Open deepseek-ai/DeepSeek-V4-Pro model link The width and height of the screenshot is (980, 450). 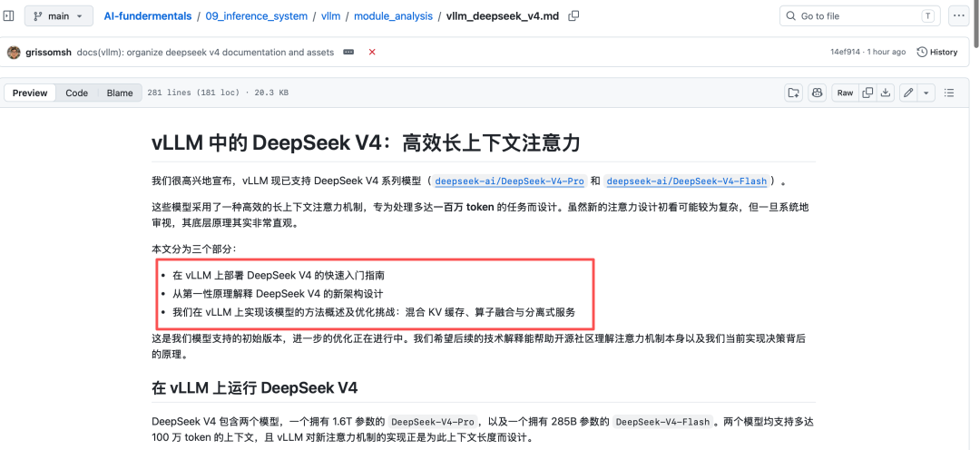click(x=509, y=181)
